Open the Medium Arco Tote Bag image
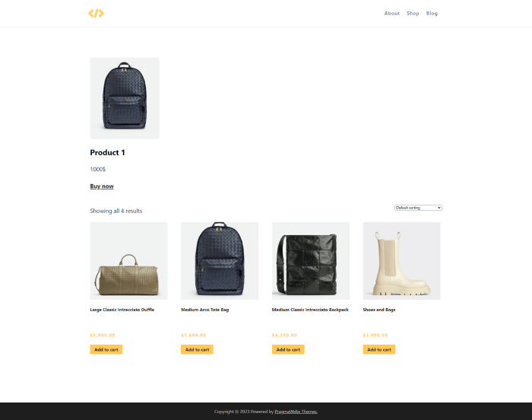 coord(220,261)
